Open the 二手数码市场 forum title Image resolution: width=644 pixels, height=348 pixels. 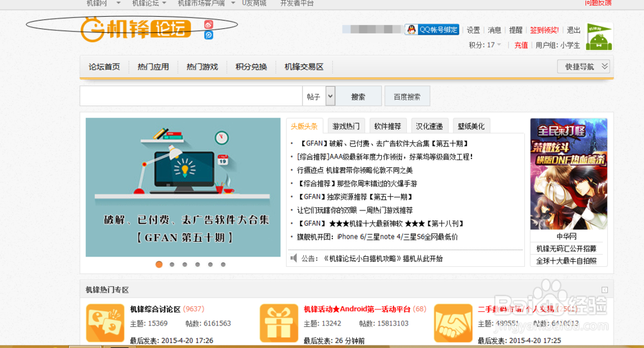516,309
